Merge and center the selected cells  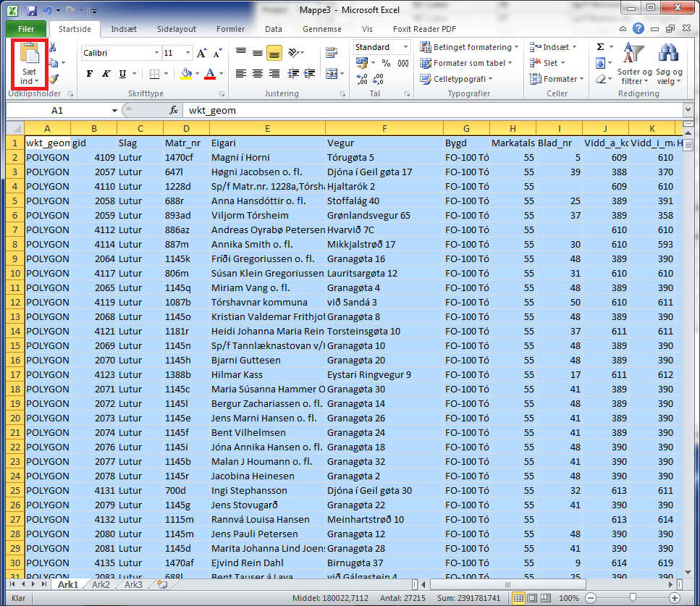(x=332, y=74)
